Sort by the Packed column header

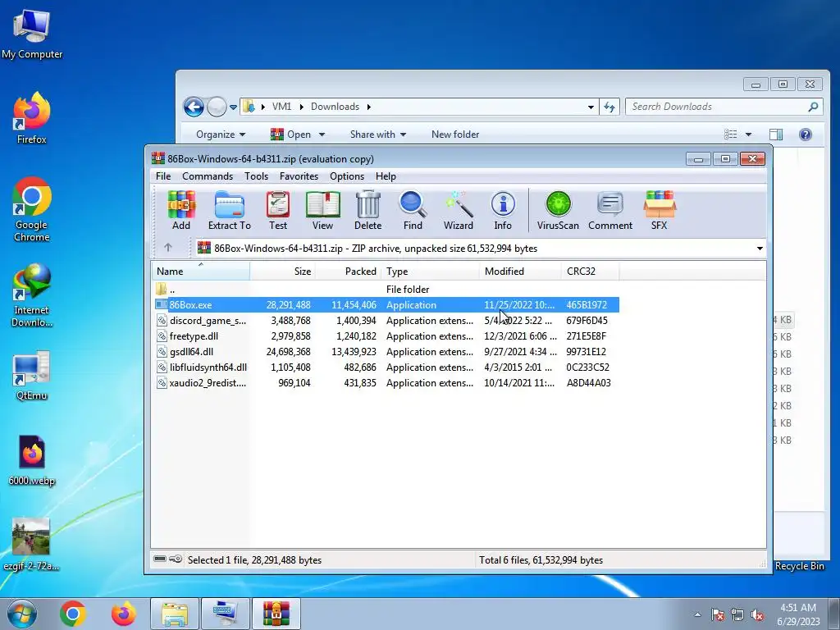tap(348, 271)
